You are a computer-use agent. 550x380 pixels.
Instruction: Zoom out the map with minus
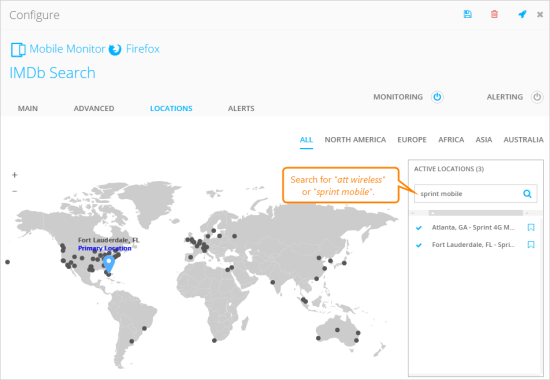click(14, 191)
